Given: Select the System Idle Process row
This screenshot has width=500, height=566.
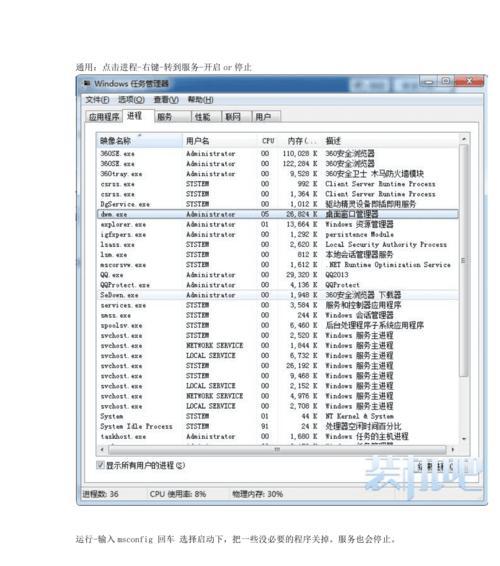Looking at the screenshot, I should (x=278, y=426).
